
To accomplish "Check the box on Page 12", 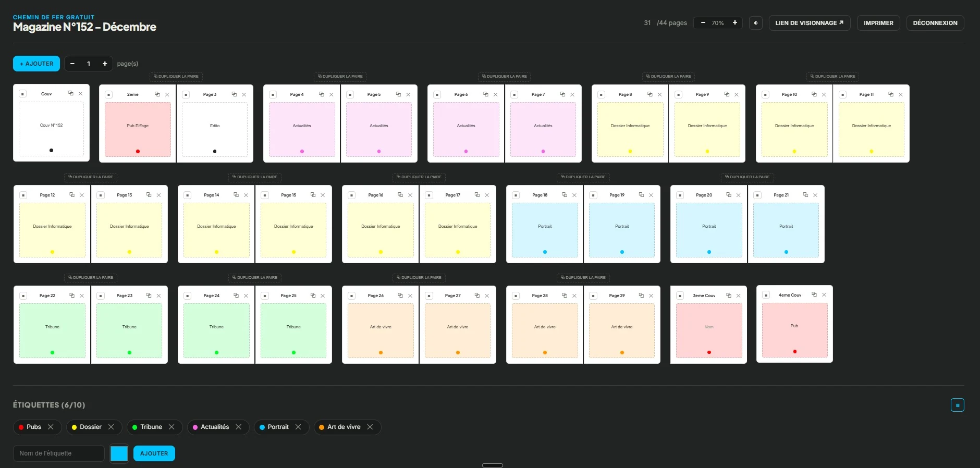I will tap(23, 195).
